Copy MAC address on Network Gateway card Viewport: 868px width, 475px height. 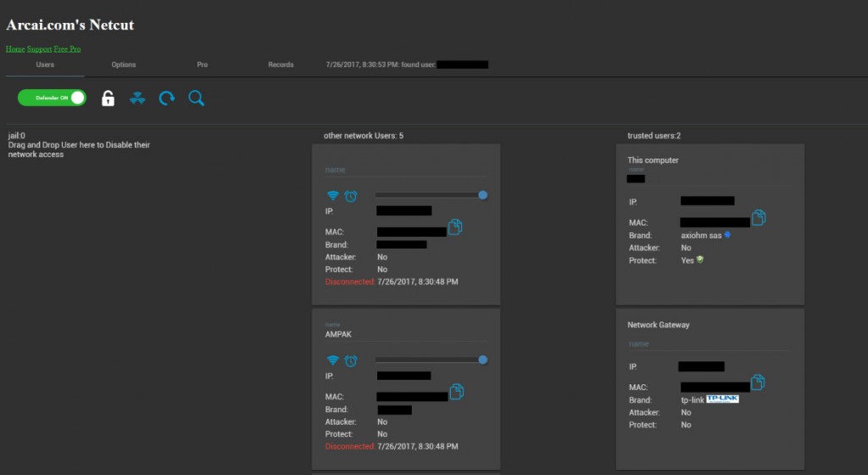[758, 383]
